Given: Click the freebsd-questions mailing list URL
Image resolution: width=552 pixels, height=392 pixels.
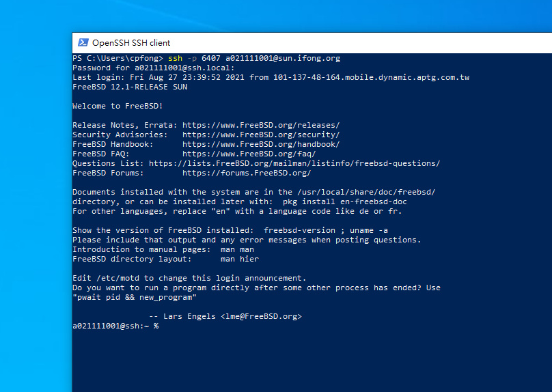Looking at the screenshot, I should click(x=294, y=164).
